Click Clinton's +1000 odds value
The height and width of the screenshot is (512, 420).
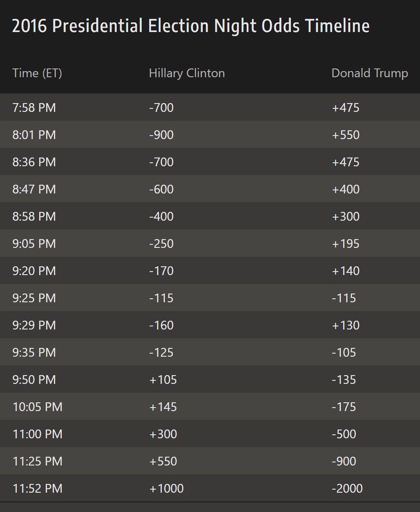167,488
